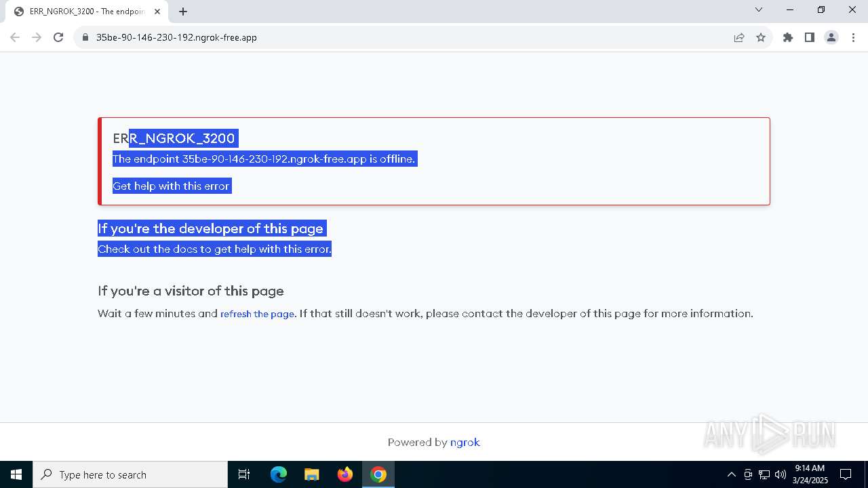Expand the tab search chevron
The width and height of the screenshot is (868, 488).
pos(759,9)
